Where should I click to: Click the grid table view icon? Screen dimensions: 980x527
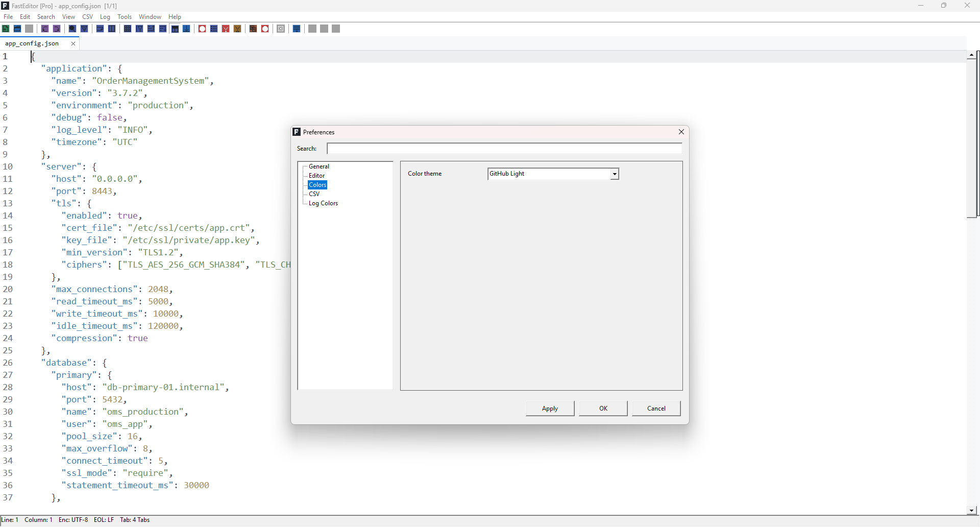click(128, 29)
